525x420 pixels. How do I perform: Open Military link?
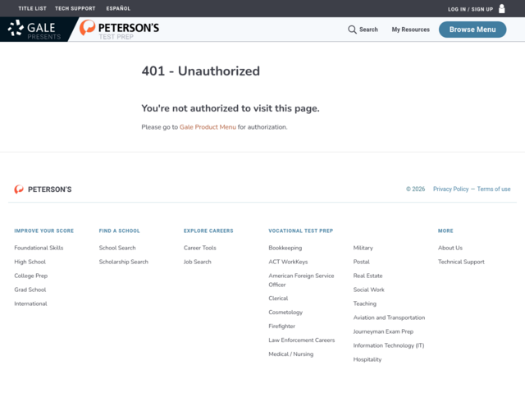tap(363, 248)
